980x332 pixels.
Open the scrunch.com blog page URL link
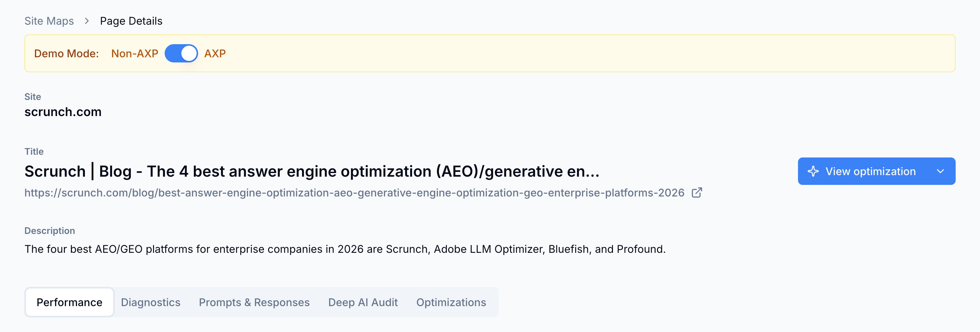354,192
